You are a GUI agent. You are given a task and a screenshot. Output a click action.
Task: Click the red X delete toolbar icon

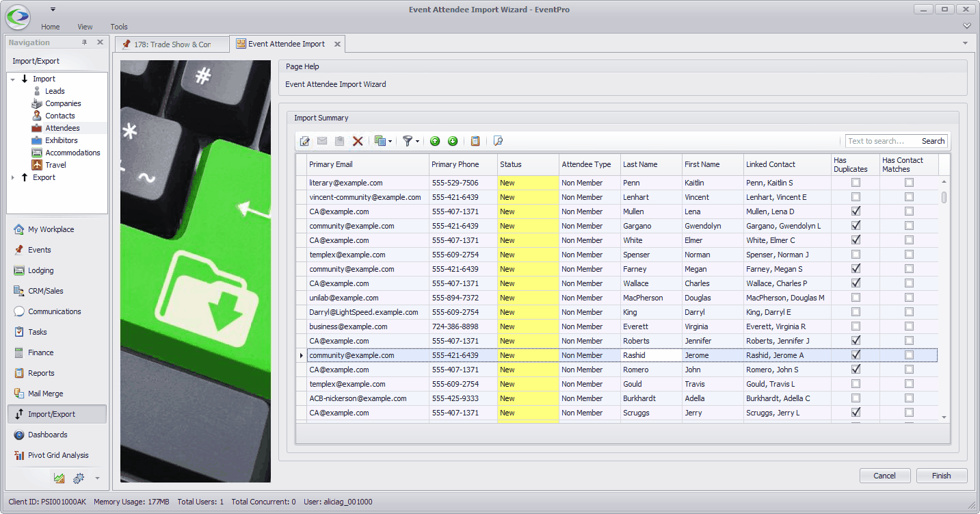pyautogui.click(x=358, y=141)
